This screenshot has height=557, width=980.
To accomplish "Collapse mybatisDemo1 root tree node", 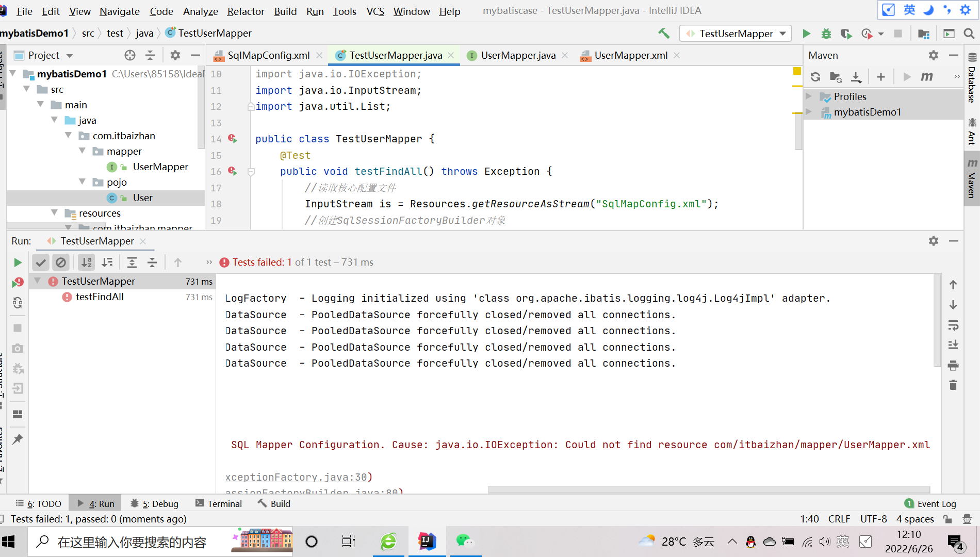I will click(x=13, y=73).
